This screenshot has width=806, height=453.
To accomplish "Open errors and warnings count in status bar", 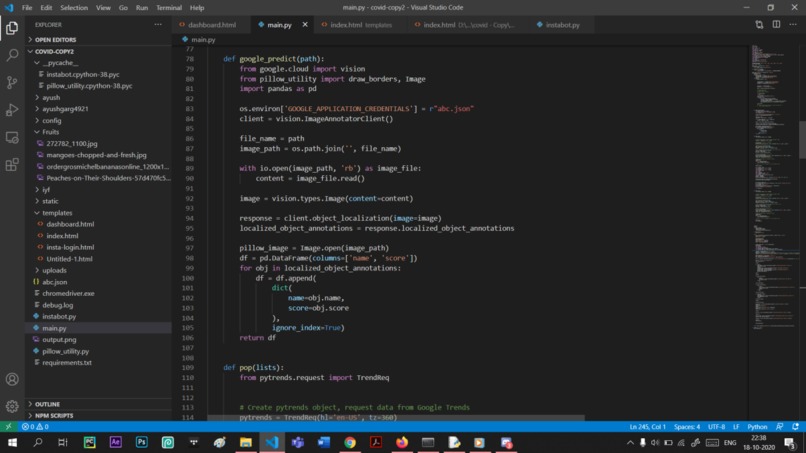I will click(35, 427).
